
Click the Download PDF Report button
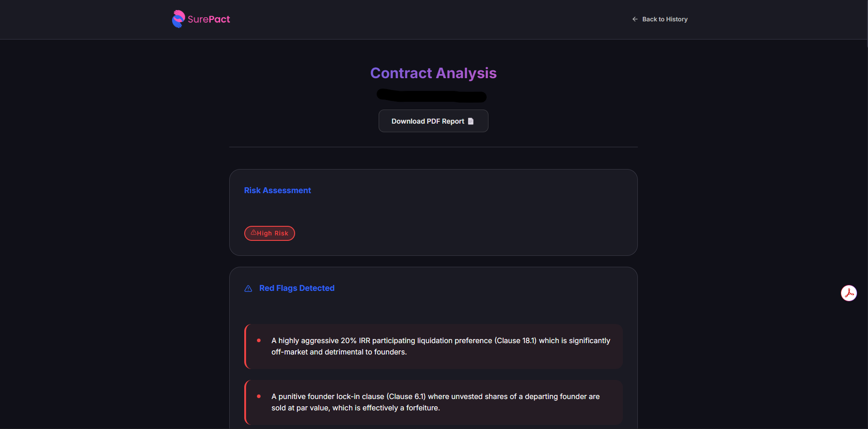click(433, 121)
